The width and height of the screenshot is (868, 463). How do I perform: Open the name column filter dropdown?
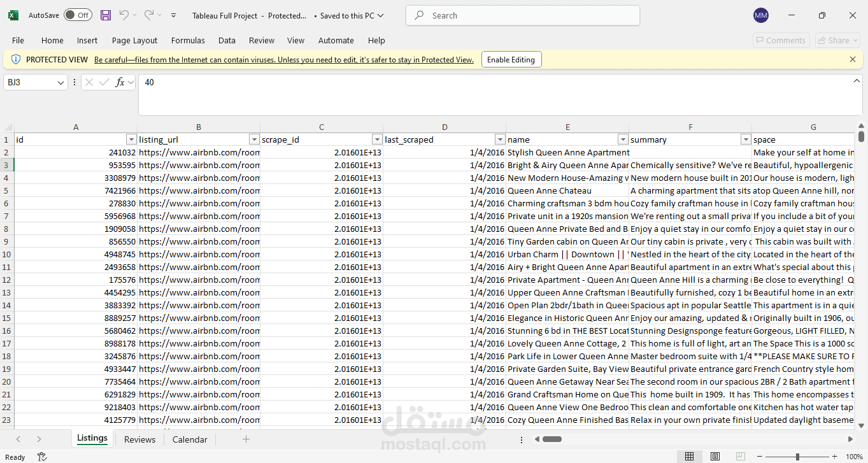coord(623,139)
